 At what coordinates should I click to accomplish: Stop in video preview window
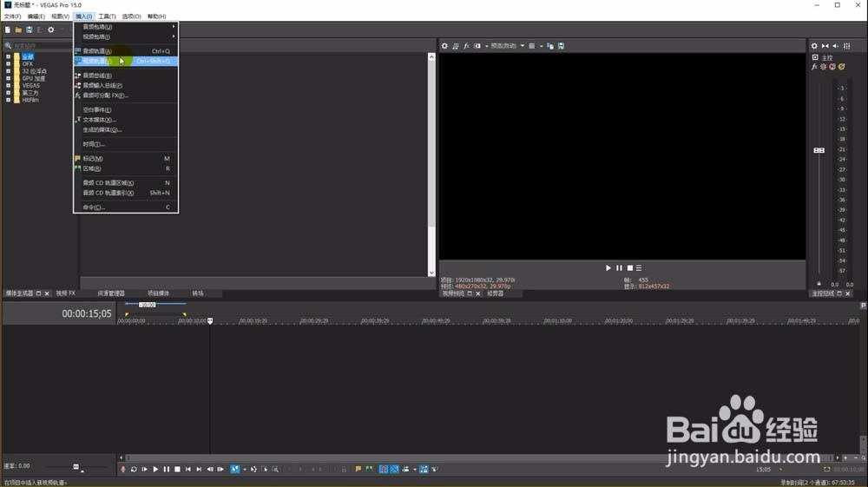pyautogui.click(x=630, y=268)
